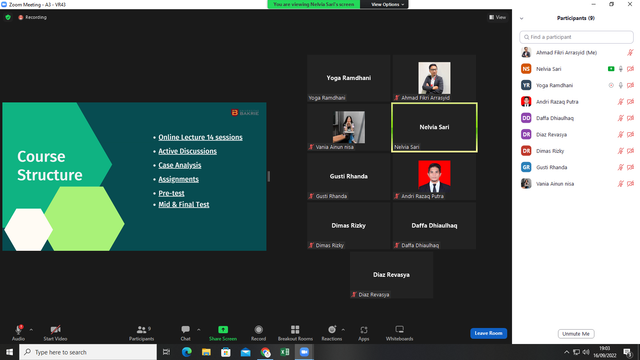The height and width of the screenshot is (360, 640).
Task: Open the notifications center icon
Action: click(628, 352)
